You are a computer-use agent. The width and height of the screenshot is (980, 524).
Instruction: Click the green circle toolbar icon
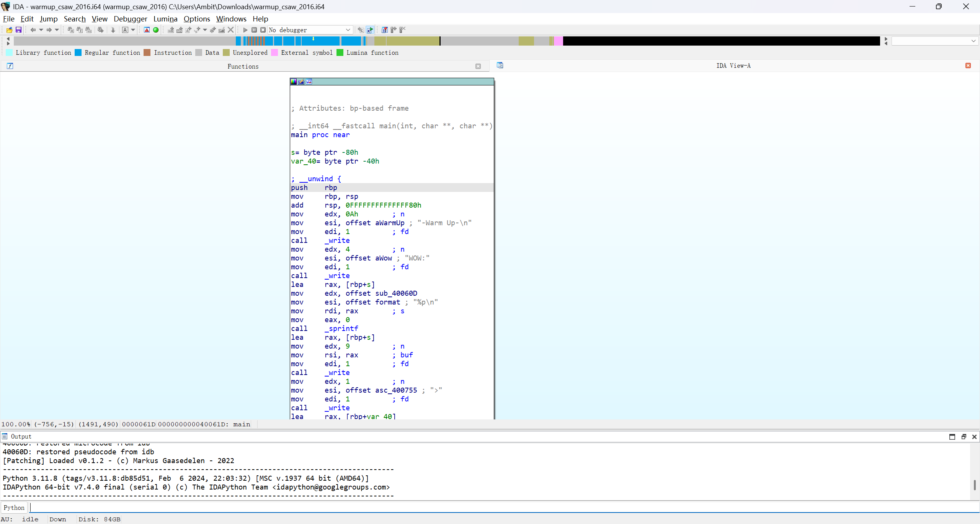coord(156,30)
